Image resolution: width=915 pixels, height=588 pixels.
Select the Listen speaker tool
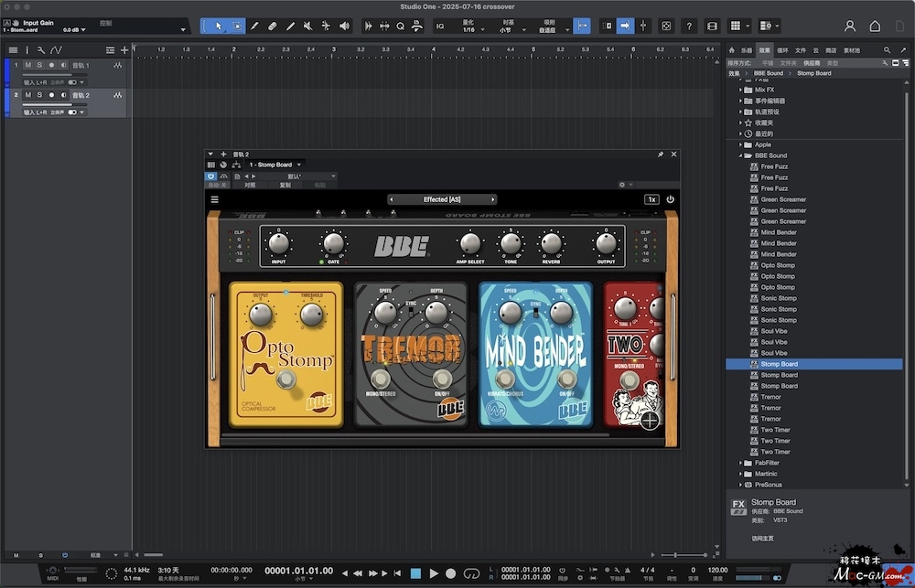coord(344,26)
